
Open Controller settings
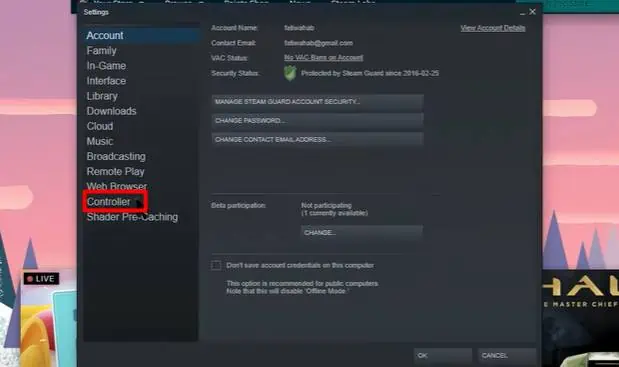pos(109,202)
